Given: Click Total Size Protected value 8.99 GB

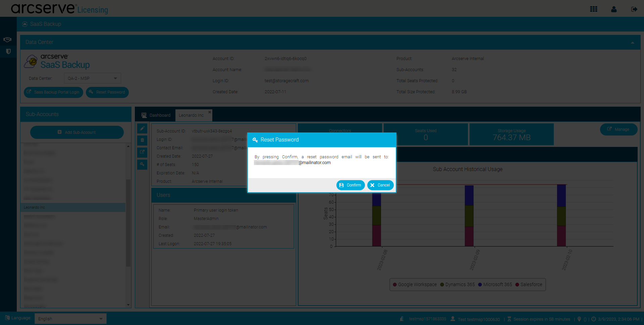Looking at the screenshot, I should [459, 92].
